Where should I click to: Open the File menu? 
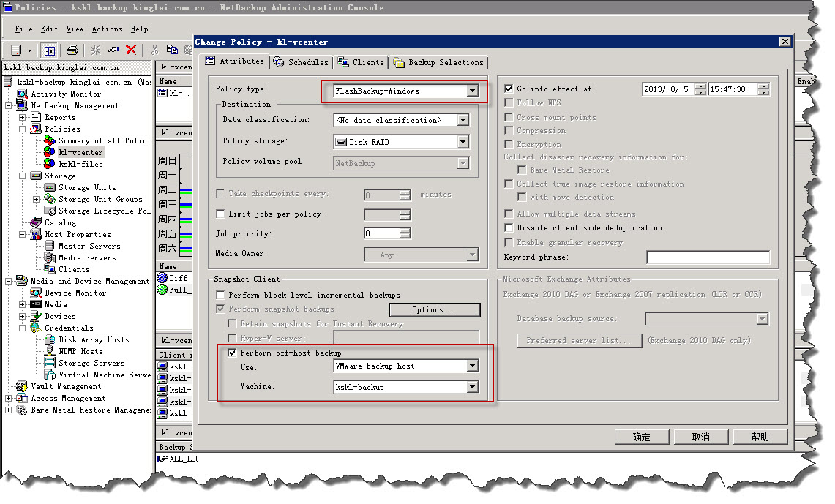coord(23,29)
